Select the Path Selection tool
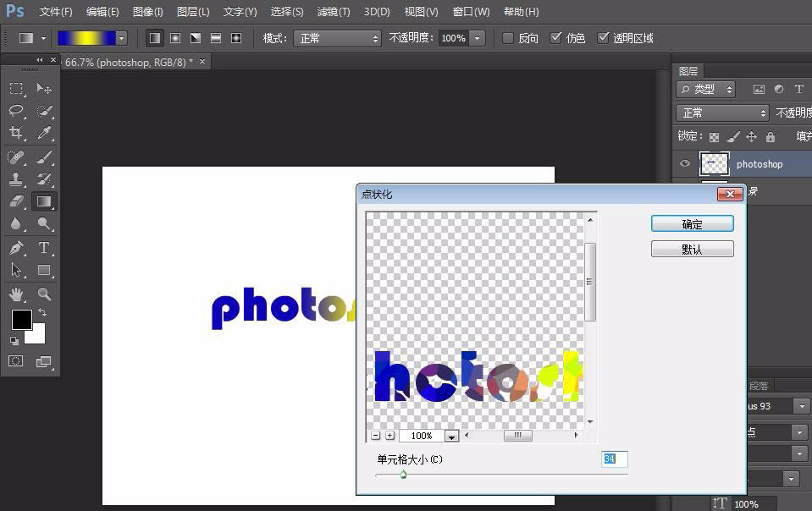 16,270
